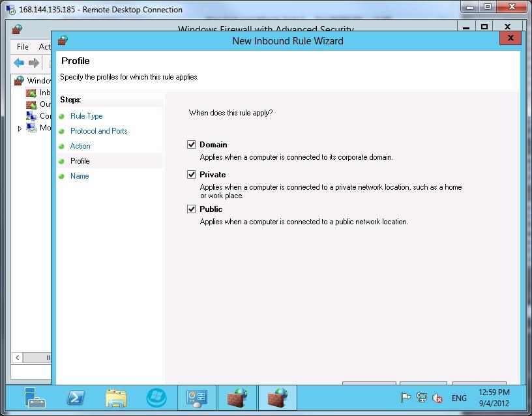Switch to the first Firewall taskbar window
This screenshot has width=532, height=416.
237,398
